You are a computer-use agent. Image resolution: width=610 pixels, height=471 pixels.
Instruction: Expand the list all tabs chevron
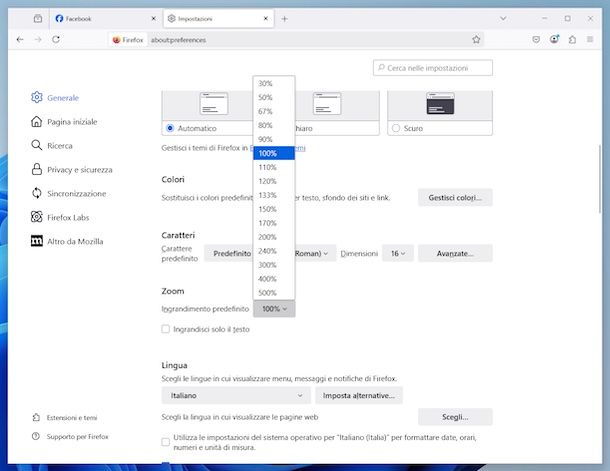coord(503,18)
